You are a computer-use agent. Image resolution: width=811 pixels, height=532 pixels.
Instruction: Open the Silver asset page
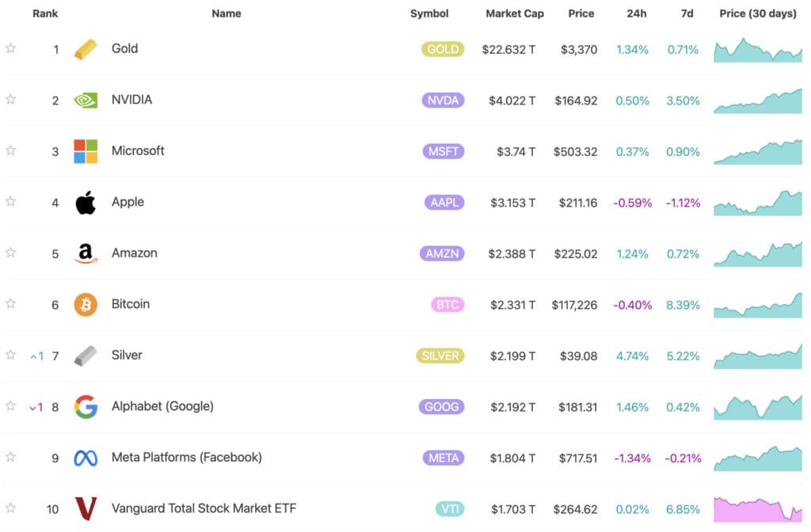click(x=127, y=355)
